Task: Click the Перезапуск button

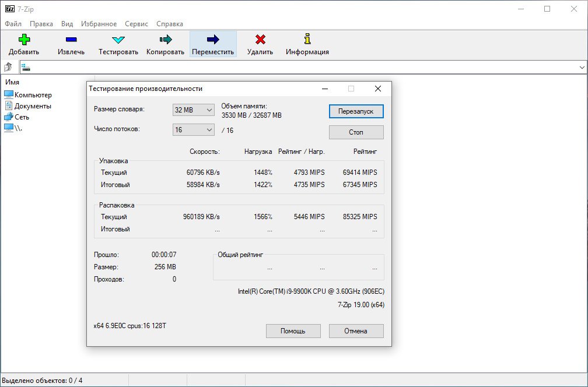Action: point(356,111)
